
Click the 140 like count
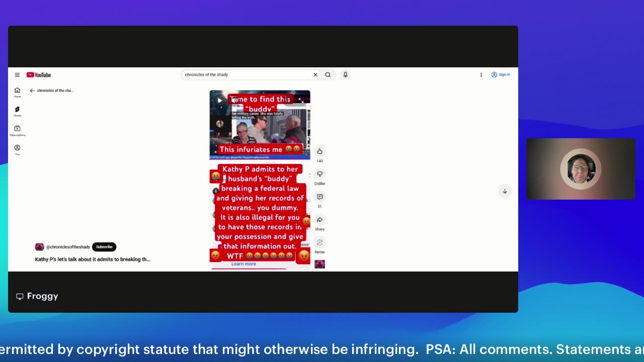pyautogui.click(x=319, y=161)
